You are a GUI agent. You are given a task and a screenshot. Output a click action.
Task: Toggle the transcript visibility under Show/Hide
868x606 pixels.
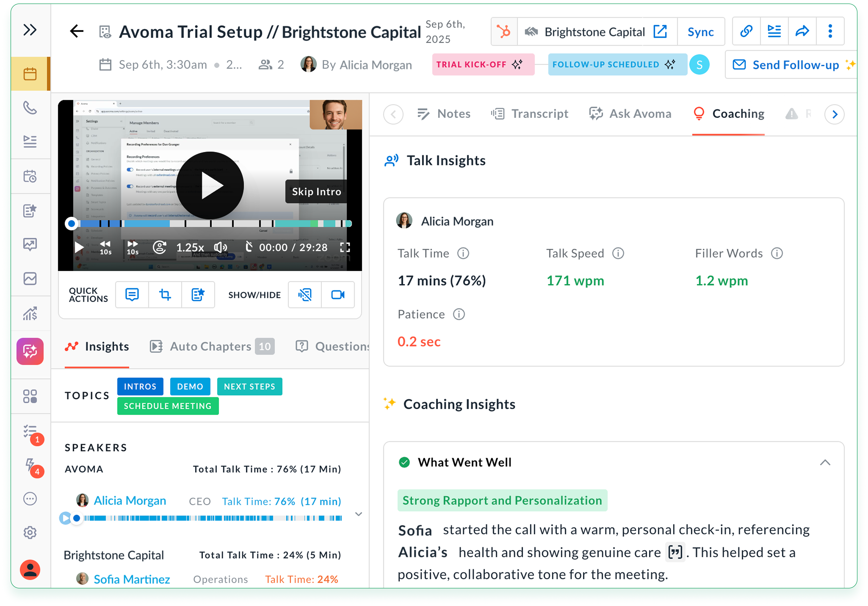click(305, 295)
